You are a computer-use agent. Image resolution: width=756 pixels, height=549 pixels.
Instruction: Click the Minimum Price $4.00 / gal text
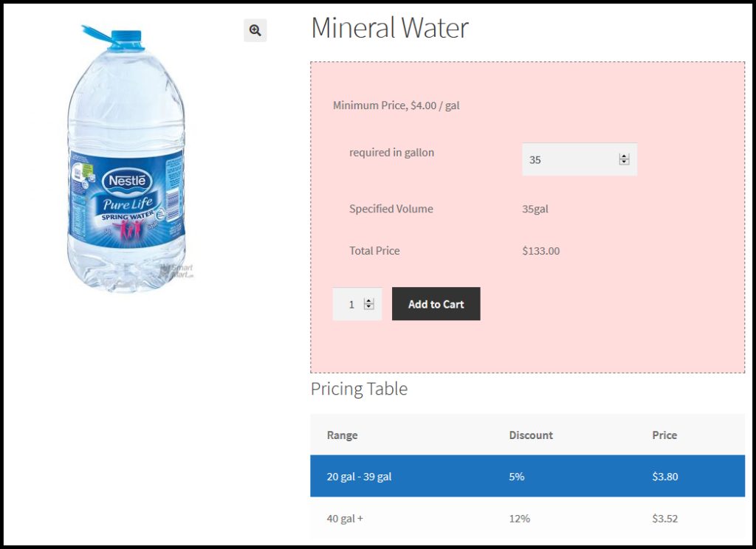click(x=396, y=106)
